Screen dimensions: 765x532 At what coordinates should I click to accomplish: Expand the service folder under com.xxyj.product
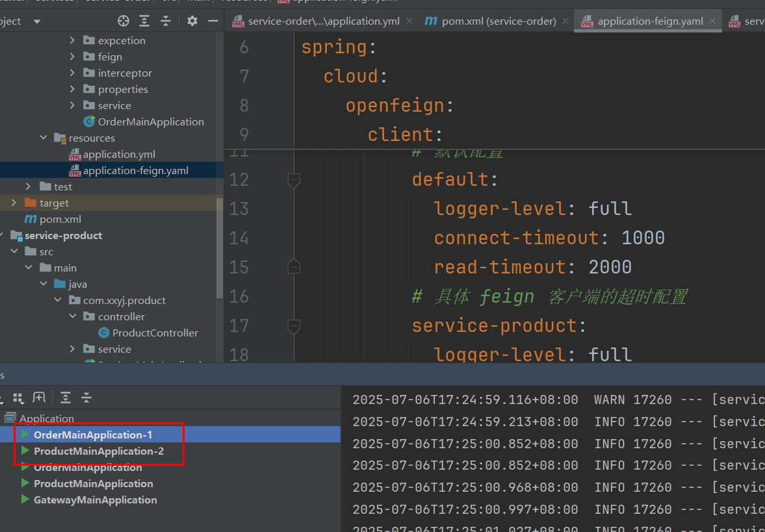tap(71, 349)
